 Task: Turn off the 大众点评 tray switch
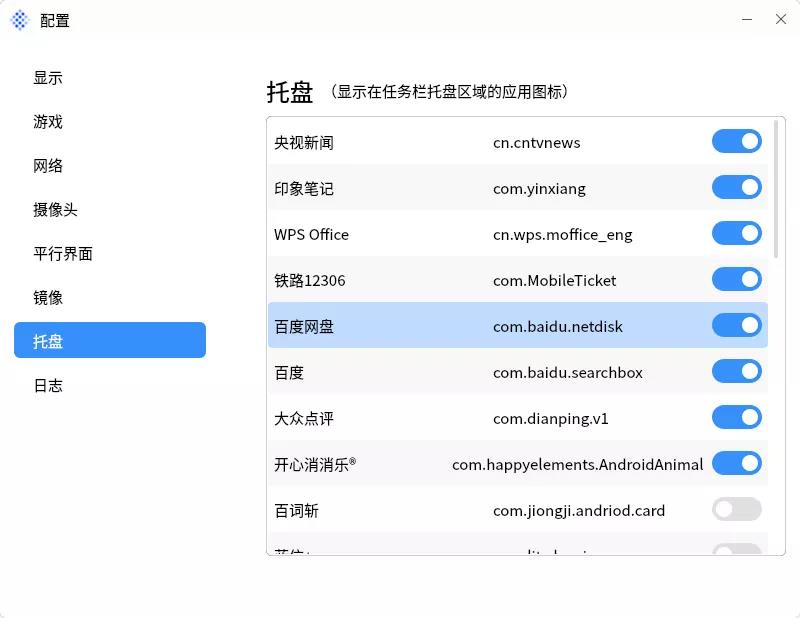pos(737,417)
